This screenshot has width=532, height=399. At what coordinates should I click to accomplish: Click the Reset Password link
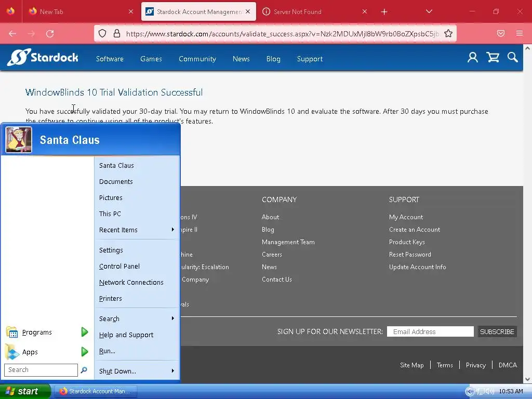coord(410,255)
